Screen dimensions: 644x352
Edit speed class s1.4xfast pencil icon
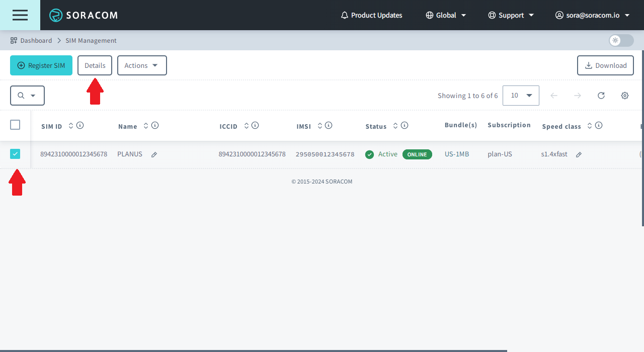[x=579, y=155]
